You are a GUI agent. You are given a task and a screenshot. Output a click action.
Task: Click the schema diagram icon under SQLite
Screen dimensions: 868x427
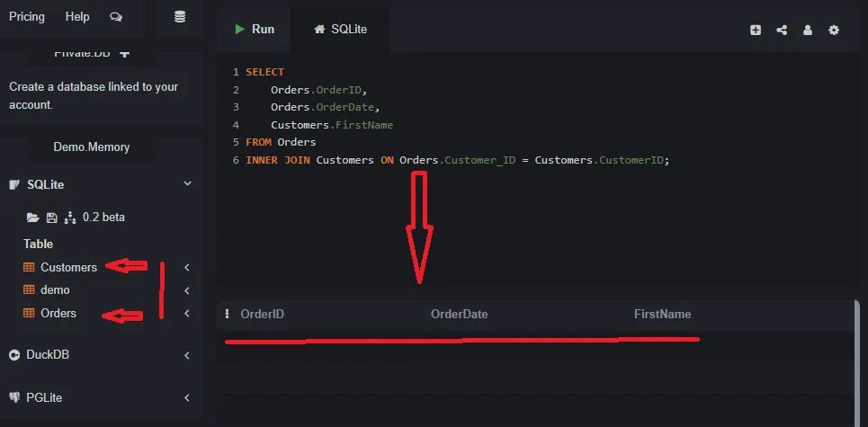(70, 218)
